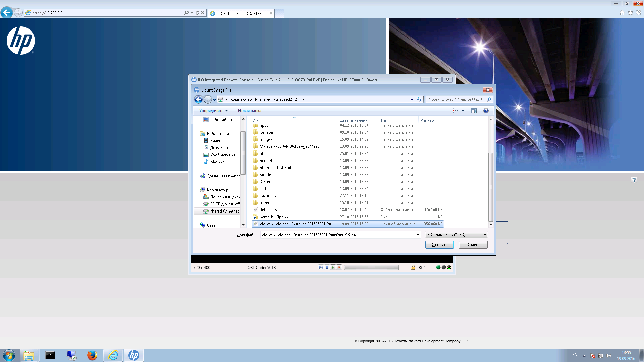Select the pcmark - Ярлык shortcut

pos(347,217)
